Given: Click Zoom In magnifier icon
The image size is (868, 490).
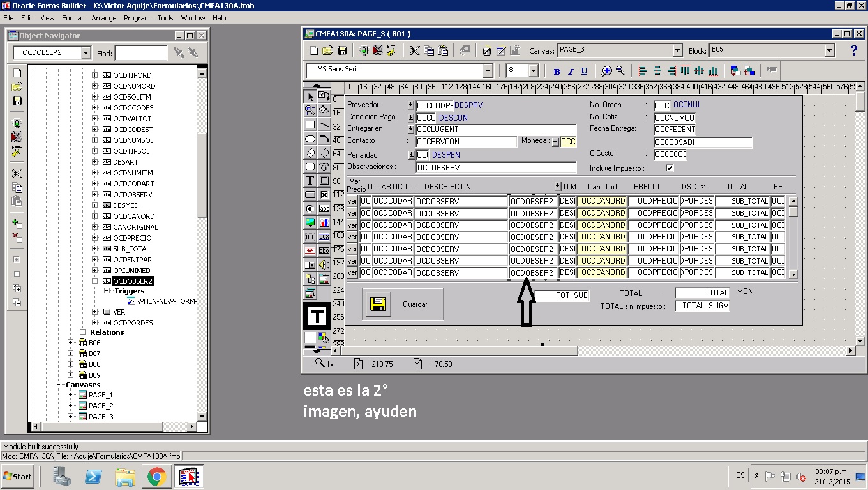Looking at the screenshot, I should click(606, 71).
